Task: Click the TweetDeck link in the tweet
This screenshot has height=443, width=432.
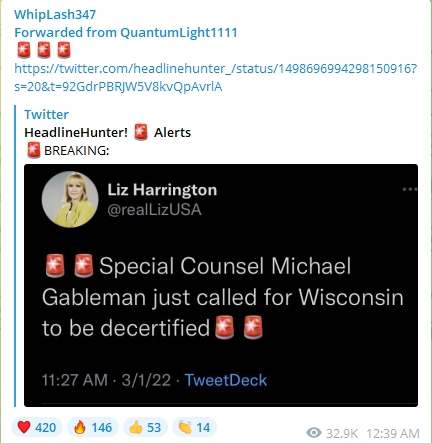Action: pos(226,380)
